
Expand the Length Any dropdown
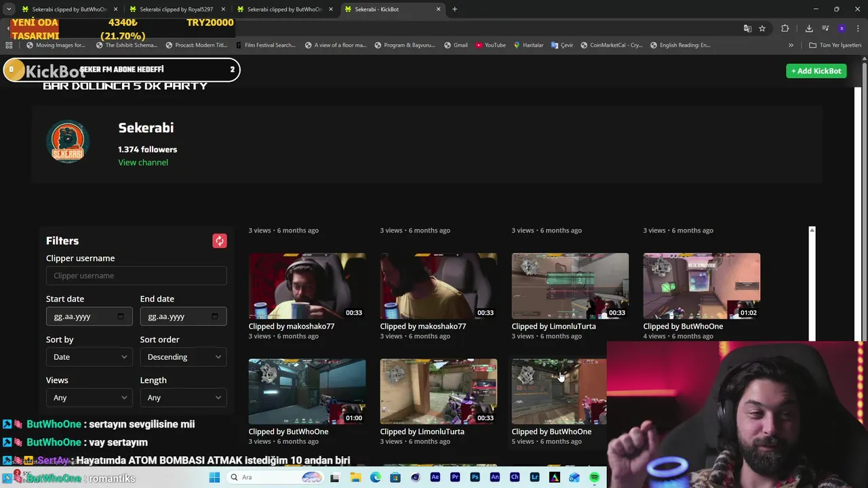pos(183,398)
